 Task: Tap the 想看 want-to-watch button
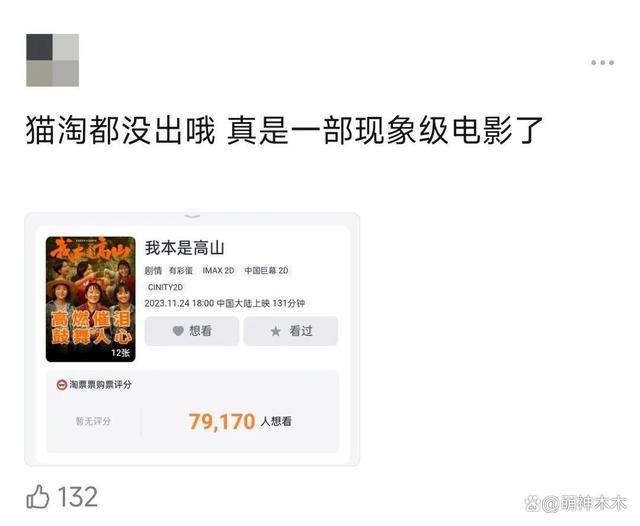coord(192,331)
